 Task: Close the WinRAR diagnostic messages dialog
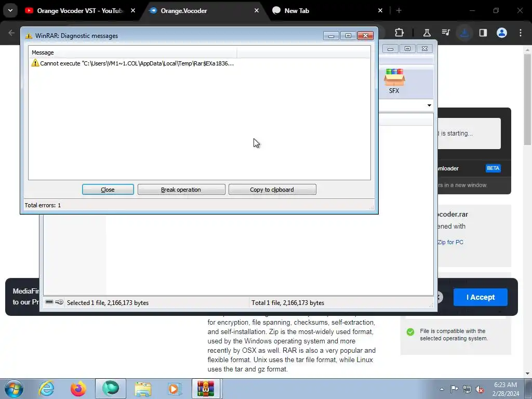[108, 189]
